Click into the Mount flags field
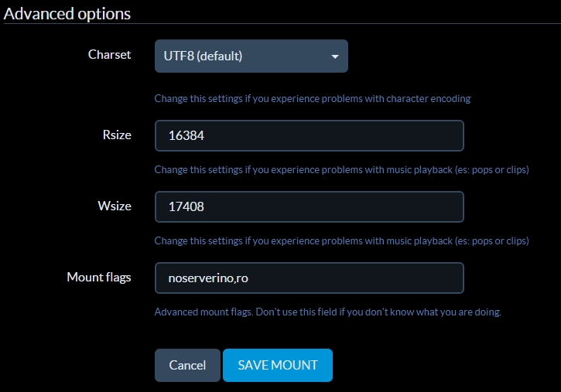Image resolution: width=561 pixels, height=392 pixels. tap(309, 278)
